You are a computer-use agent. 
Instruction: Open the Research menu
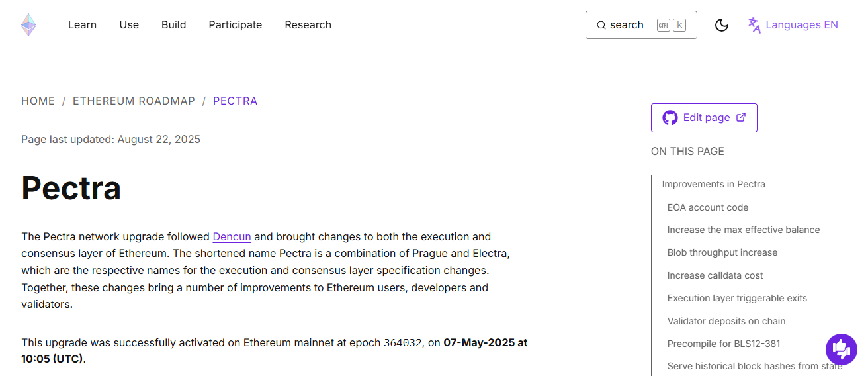click(x=308, y=25)
